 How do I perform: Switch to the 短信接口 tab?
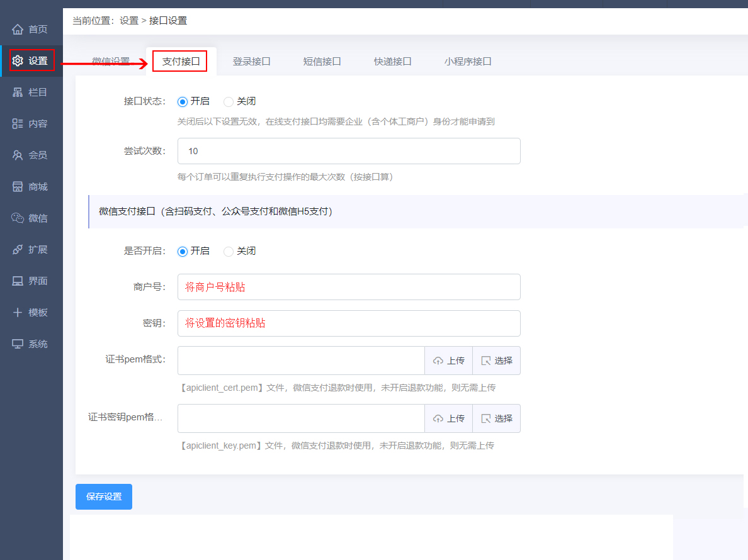pyautogui.click(x=322, y=62)
